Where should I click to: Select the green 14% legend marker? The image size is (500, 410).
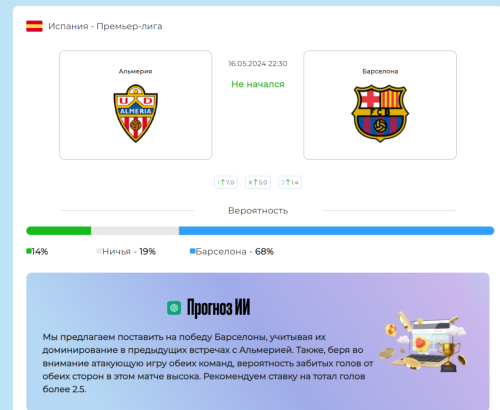pos(29,251)
